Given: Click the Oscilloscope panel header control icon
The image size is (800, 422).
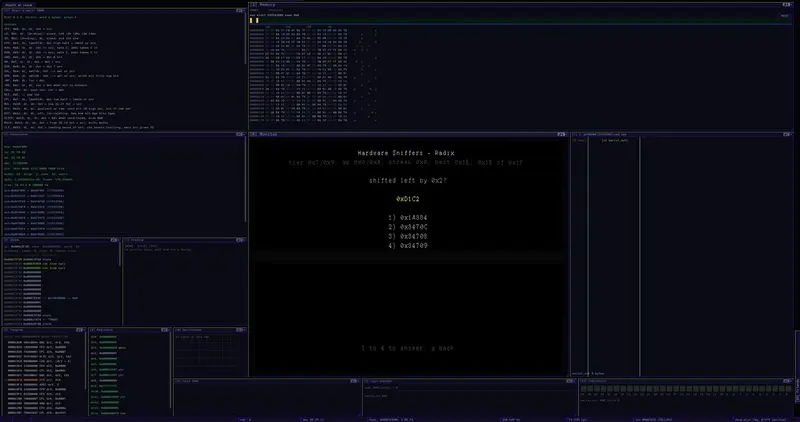Looking at the screenshot, I should point(239,330).
